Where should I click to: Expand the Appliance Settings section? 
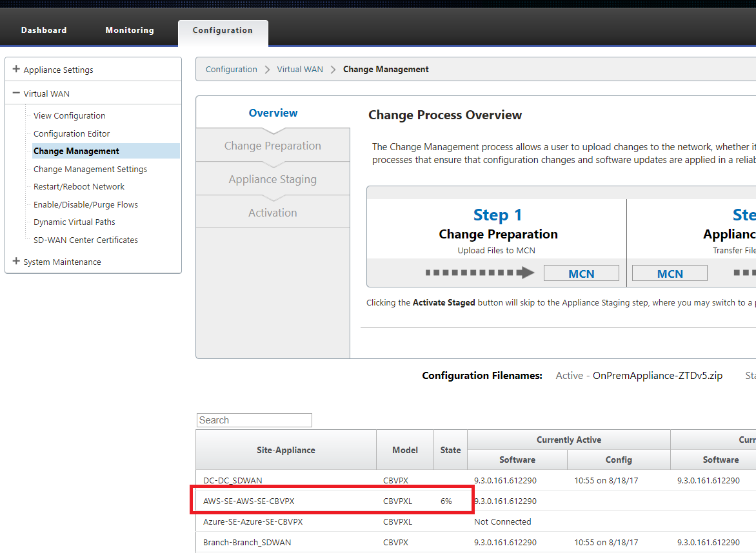16,70
